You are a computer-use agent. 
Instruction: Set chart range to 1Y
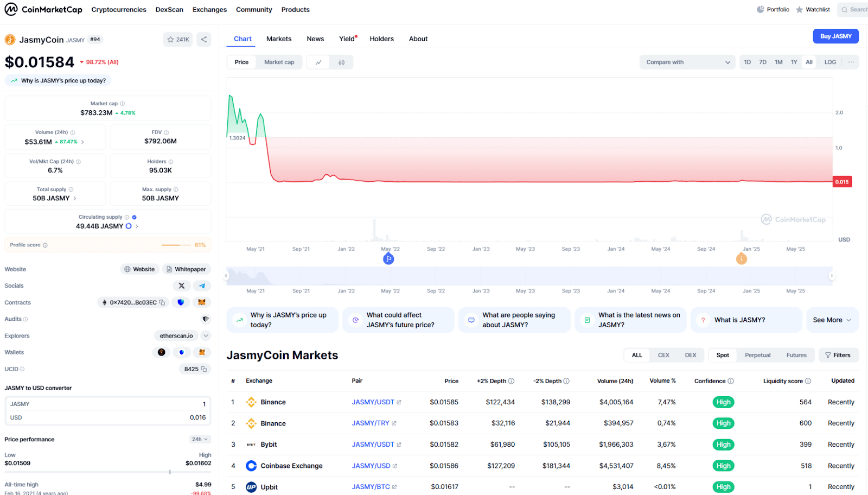coord(794,62)
